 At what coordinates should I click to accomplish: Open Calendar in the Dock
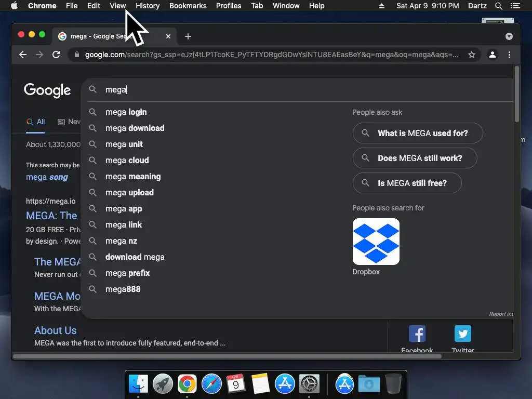(236, 384)
